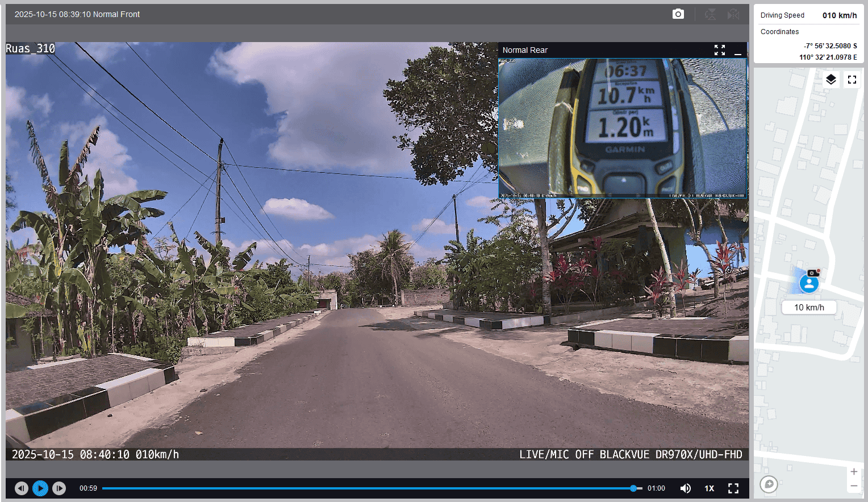
Task: Expand the map to fullscreen
Action: pos(852,80)
